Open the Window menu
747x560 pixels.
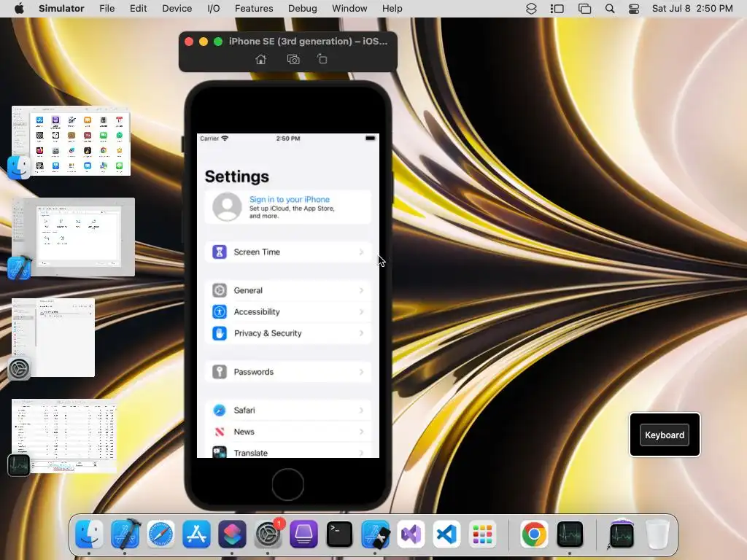coord(349,9)
